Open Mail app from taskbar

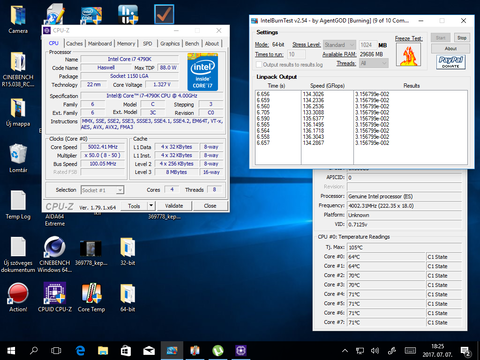[149, 351]
